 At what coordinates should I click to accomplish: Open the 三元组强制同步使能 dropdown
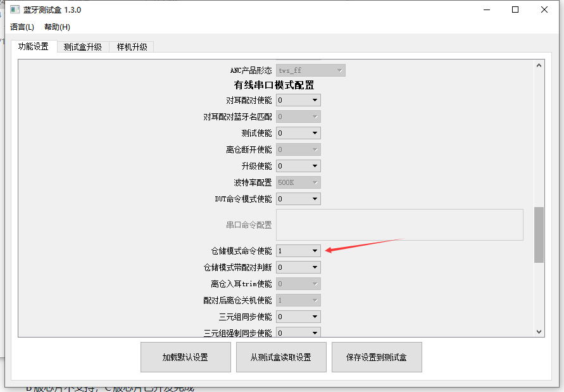pyautogui.click(x=298, y=332)
